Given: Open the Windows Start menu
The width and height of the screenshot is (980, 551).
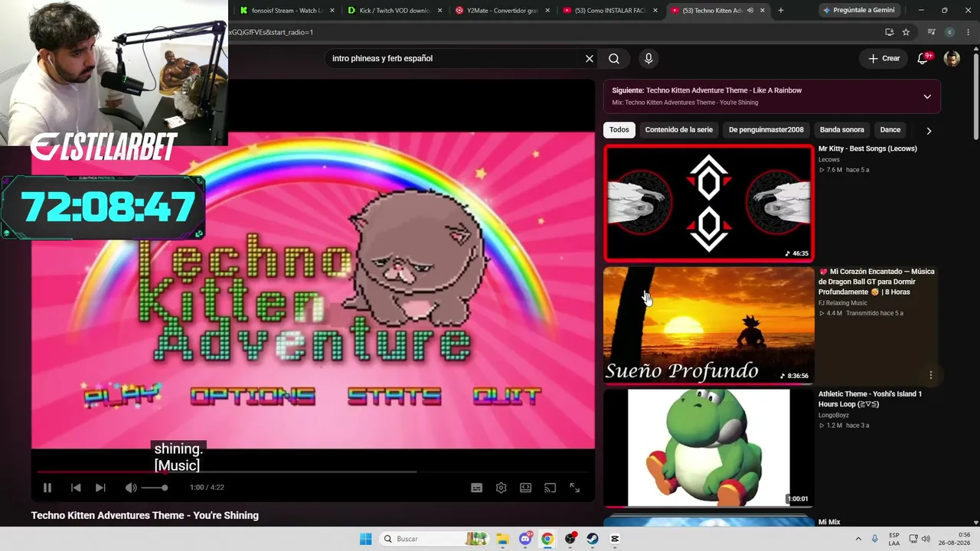Looking at the screenshot, I should pyautogui.click(x=366, y=539).
